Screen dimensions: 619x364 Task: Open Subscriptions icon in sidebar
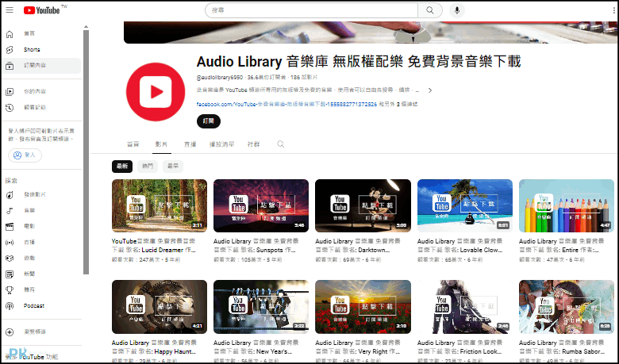point(10,66)
